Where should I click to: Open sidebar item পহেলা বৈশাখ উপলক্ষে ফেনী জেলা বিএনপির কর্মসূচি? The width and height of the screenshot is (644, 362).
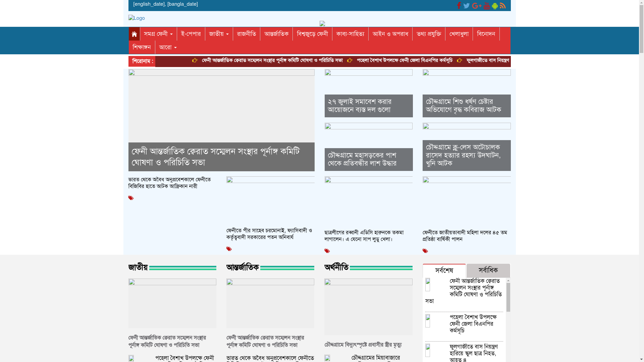(x=473, y=324)
